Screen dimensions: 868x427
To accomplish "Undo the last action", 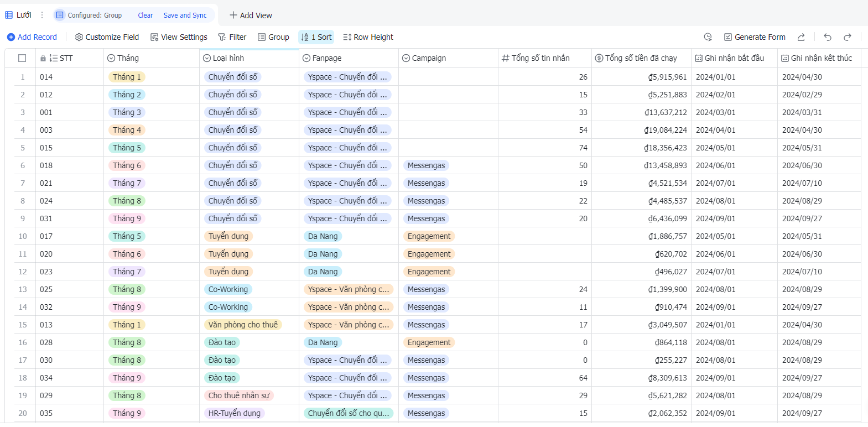I will point(828,37).
